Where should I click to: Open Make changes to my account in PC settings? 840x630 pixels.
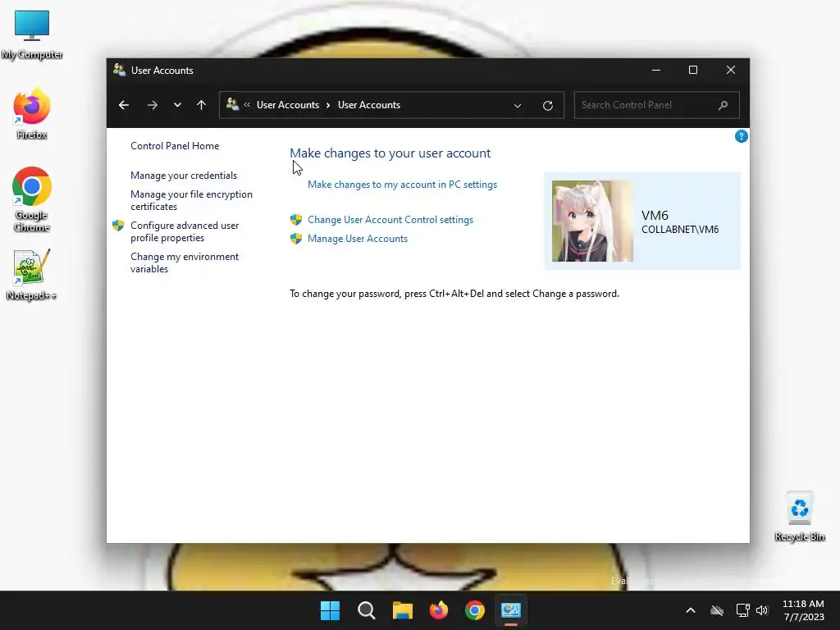[x=402, y=185]
